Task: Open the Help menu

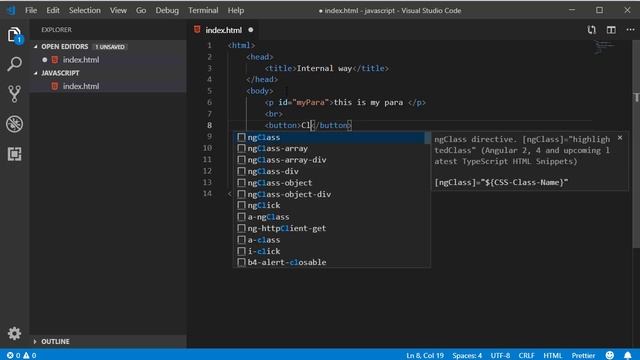Action: [x=236, y=10]
